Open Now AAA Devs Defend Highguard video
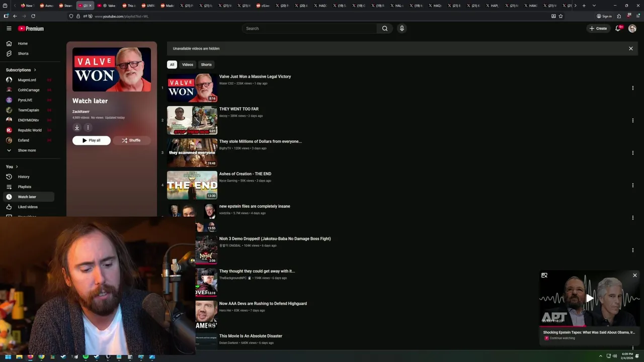 click(x=263, y=304)
